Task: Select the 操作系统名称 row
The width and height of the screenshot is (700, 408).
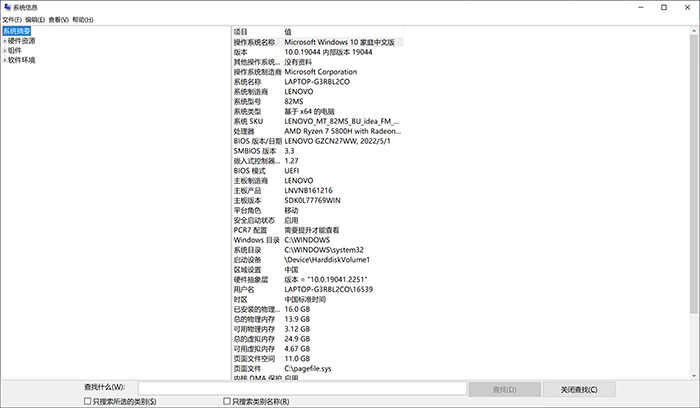Action: [x=257, y=42]
